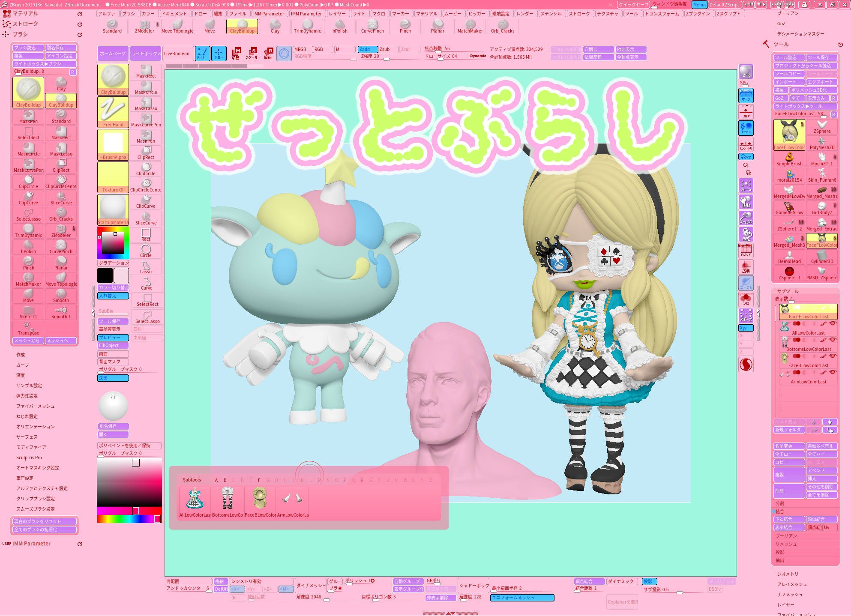Select the SimpleBrush tool icon
The height and width of the screenshot is (616, 851).
tap(789, 159)
